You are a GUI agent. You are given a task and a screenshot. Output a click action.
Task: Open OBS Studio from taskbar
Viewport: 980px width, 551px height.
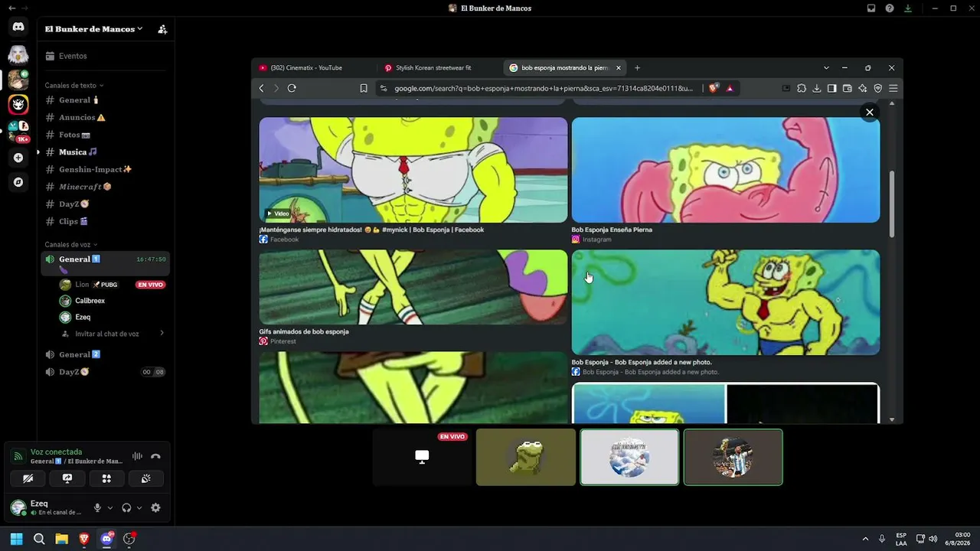tap(129, 539)
